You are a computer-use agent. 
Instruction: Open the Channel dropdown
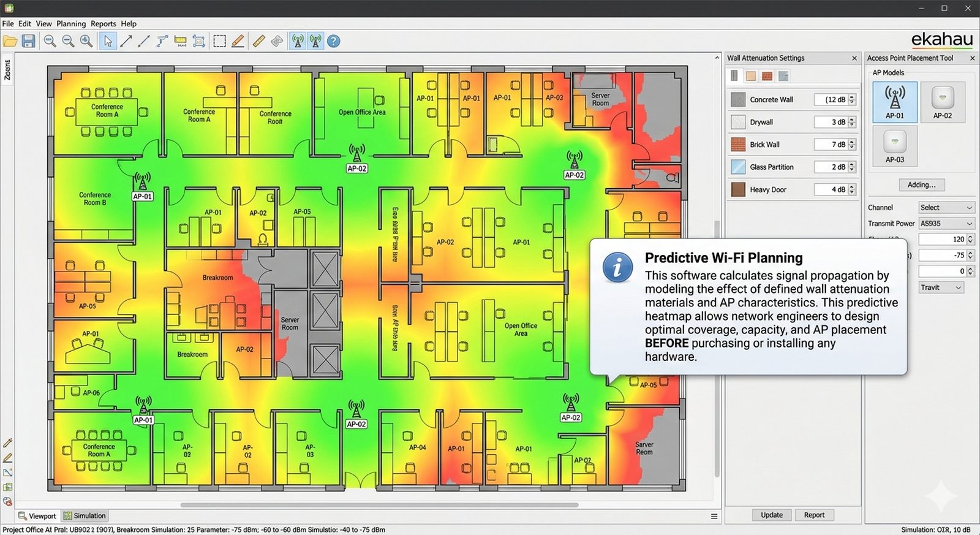[x=946, y=208]
